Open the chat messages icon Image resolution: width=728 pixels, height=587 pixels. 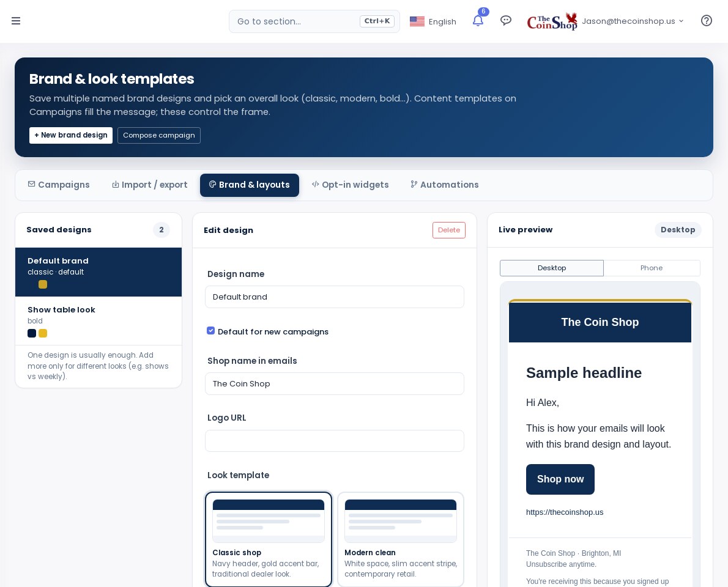505,20
